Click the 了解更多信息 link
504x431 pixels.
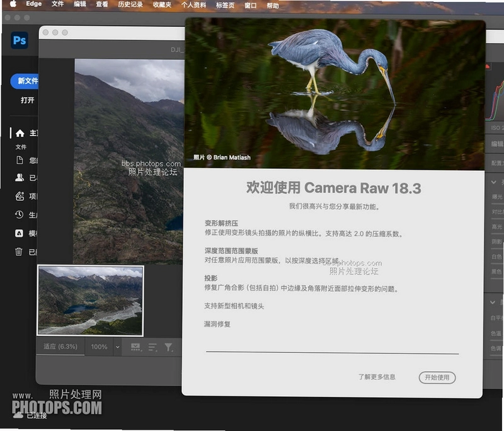(x=377, y=377)
